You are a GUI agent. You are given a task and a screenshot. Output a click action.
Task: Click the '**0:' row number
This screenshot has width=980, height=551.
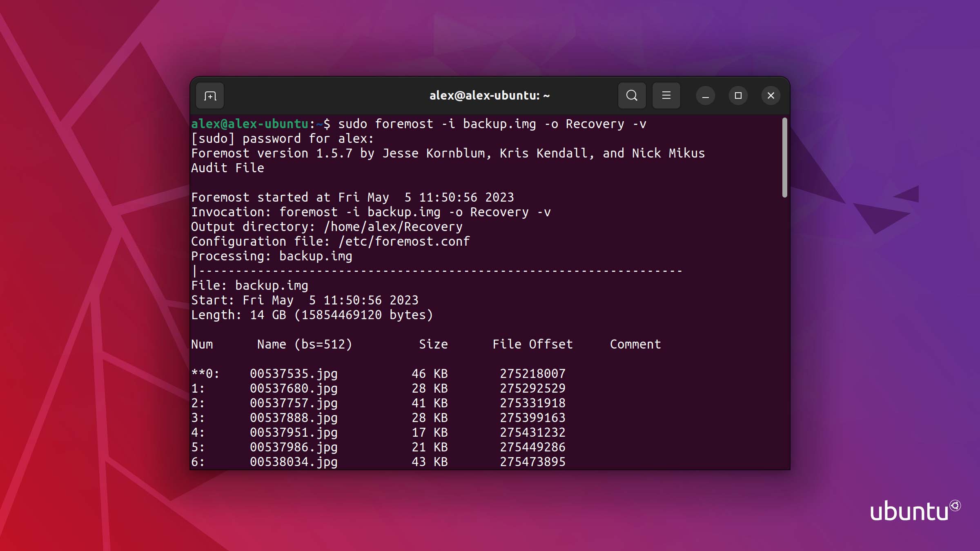coord(205,374)
